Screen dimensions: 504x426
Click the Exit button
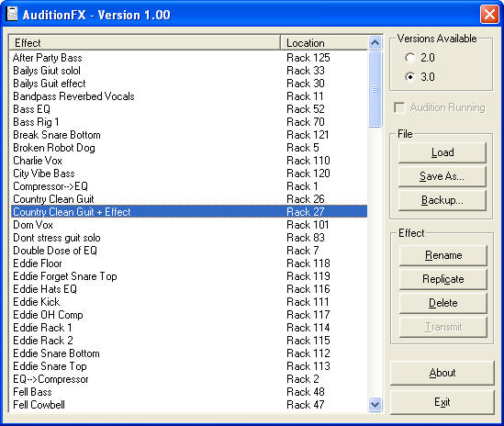tap(442, 402)
